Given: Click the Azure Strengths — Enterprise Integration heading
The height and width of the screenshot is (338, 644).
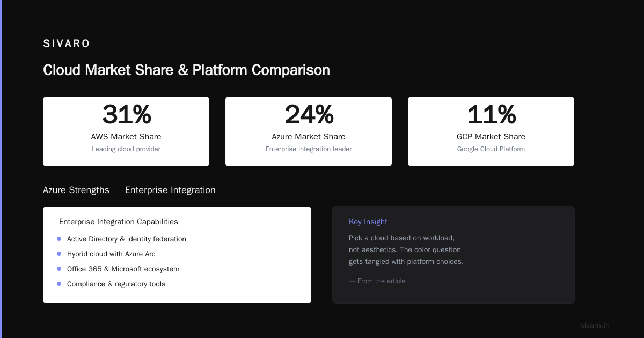Looking at the screenshot, I should pos(129,190).
